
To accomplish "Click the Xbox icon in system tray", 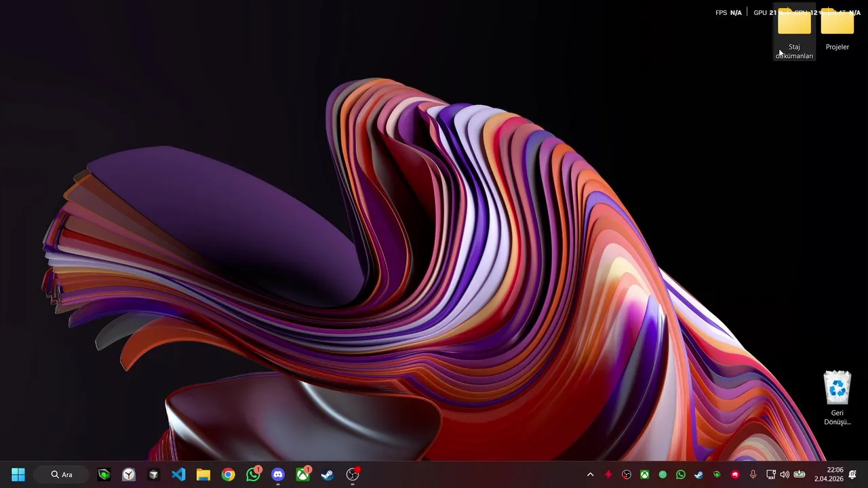I will pos(645,474).
